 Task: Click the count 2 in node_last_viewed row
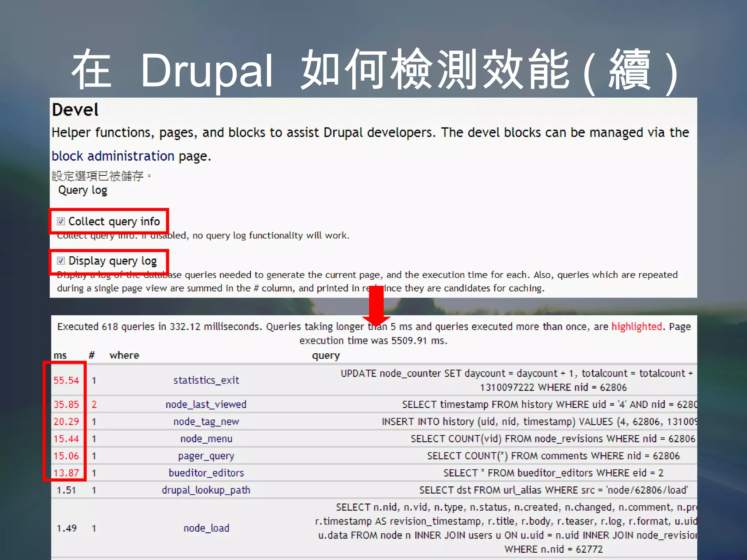click(x=94, y=404)
